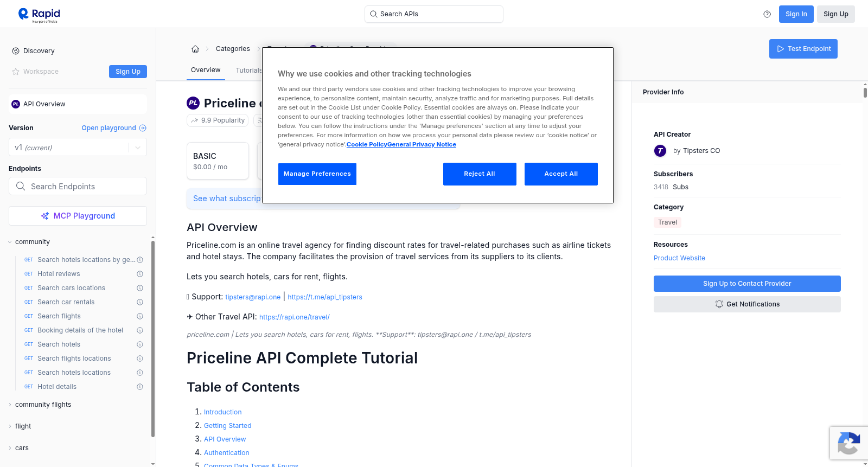The width and height of the screenshot is (868, 467).
Task: Focus the Search Endpoints field
Action: (78, 186)
